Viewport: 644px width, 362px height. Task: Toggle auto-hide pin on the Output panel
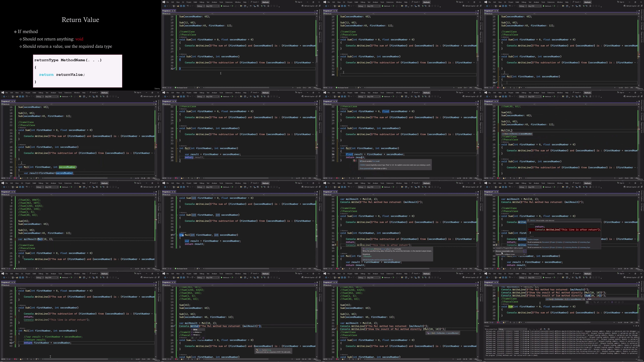636,326
